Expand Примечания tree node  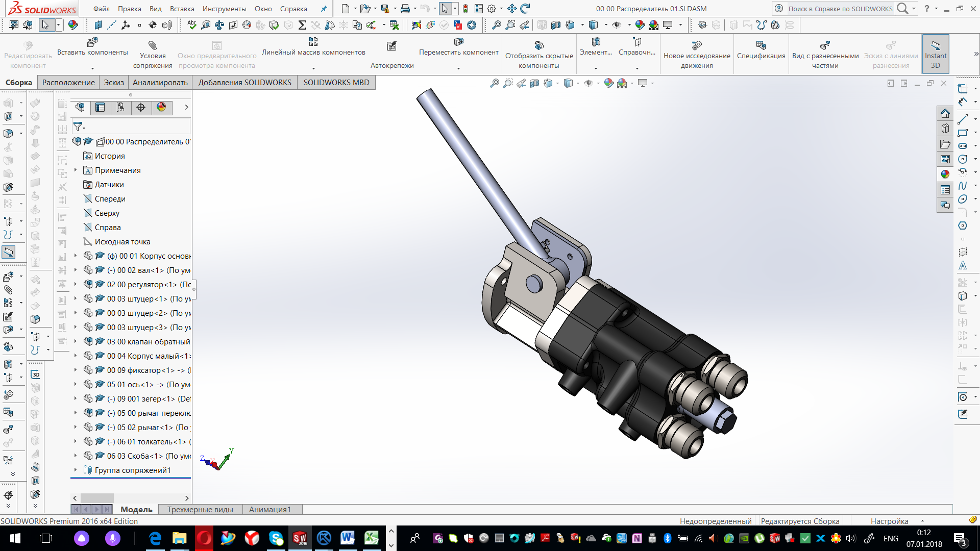[x=76, y=170]
